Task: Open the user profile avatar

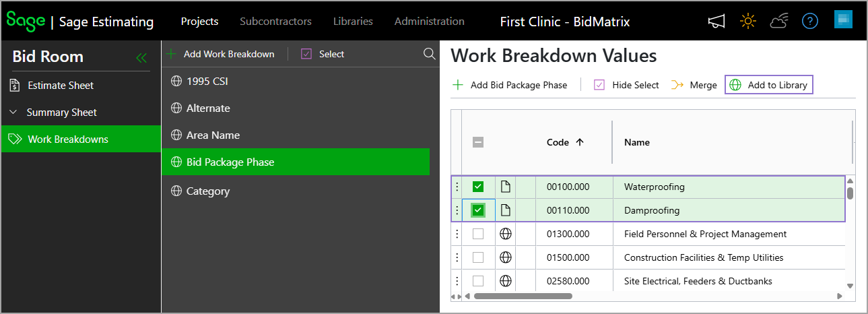Action: [843, 20]
